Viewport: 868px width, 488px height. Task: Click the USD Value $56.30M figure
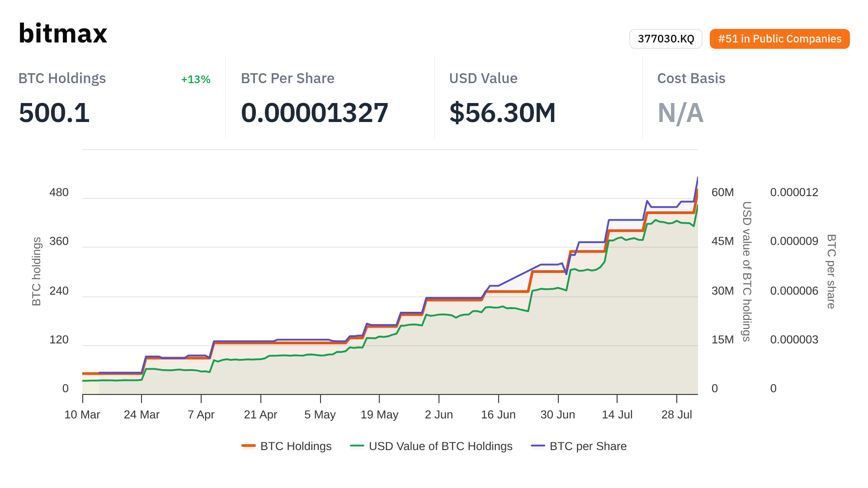502,113
